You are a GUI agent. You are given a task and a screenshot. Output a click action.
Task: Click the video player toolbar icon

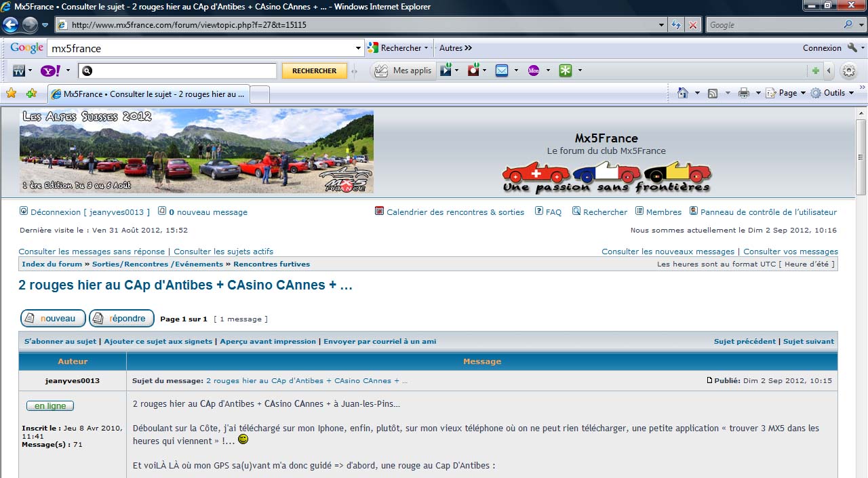(x=446, y=70)
